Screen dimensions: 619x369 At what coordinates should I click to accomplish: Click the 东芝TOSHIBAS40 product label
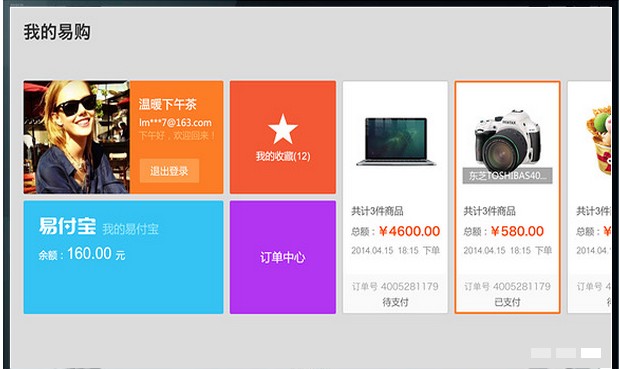click(x=507, y=176)
